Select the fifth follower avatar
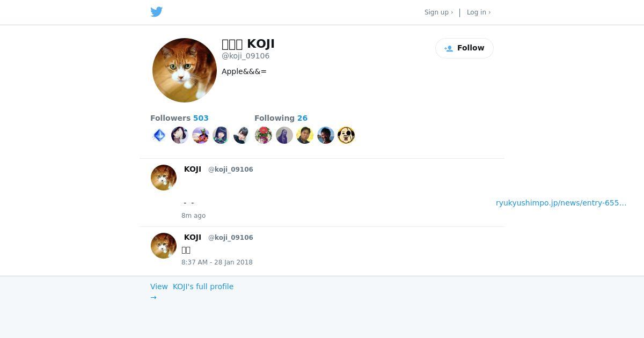 pos(241,135)
